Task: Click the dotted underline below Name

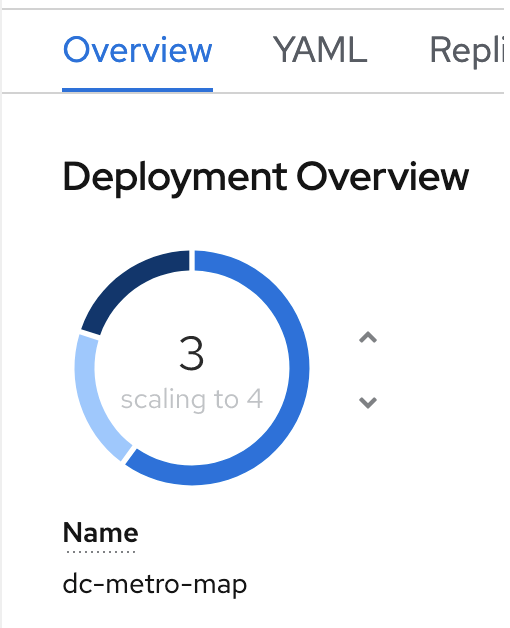Action: click(x=101, y=552)
